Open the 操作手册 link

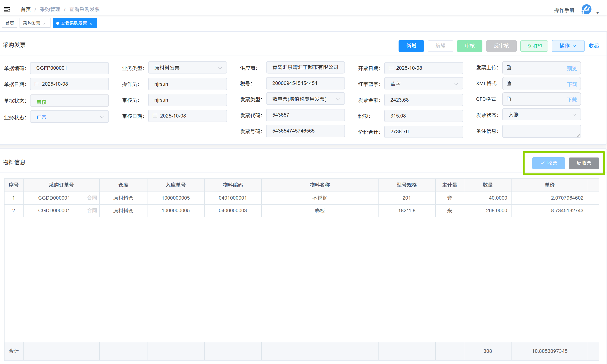(564, 10)
